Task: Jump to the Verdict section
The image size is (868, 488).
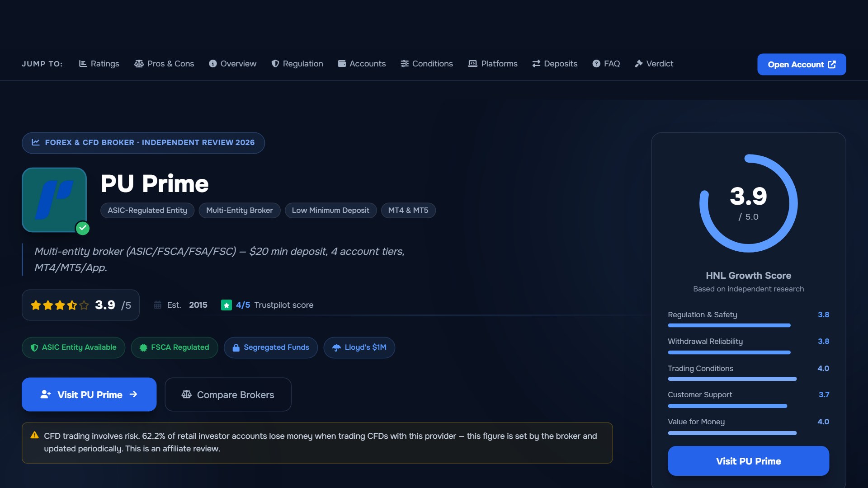Action: (654, 64)
